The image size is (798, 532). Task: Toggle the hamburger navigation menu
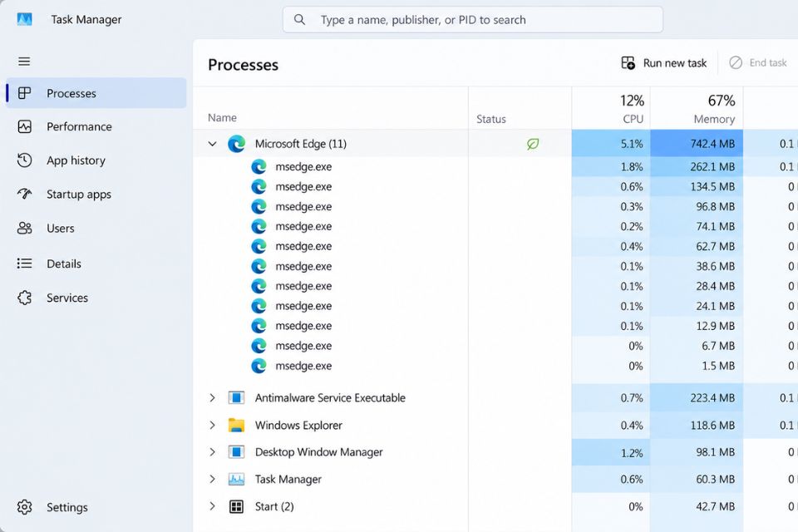pyautogui.click(x=24, y=62)
